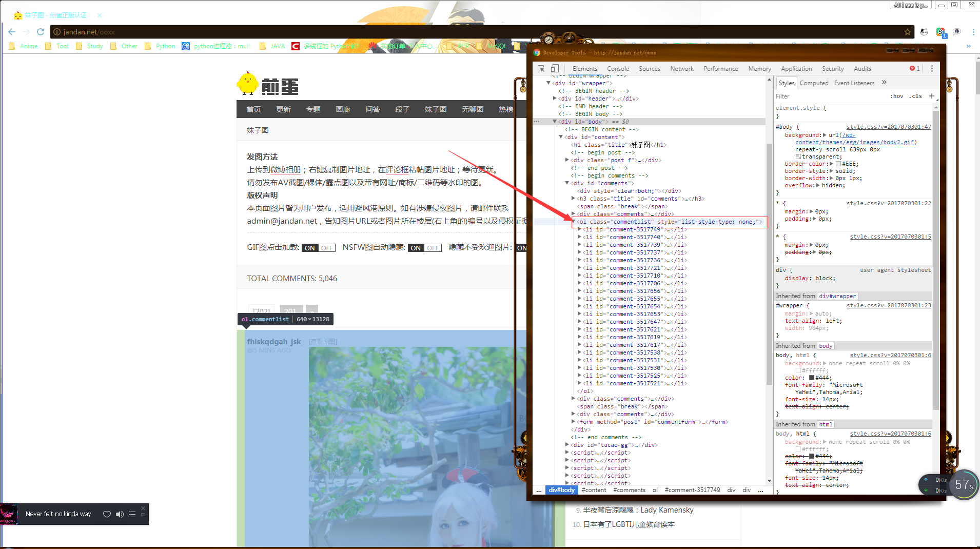This screenshot has width=980, height=549.
Task: Click the 57% network speed widget
Action: click(x=964, y=485)
